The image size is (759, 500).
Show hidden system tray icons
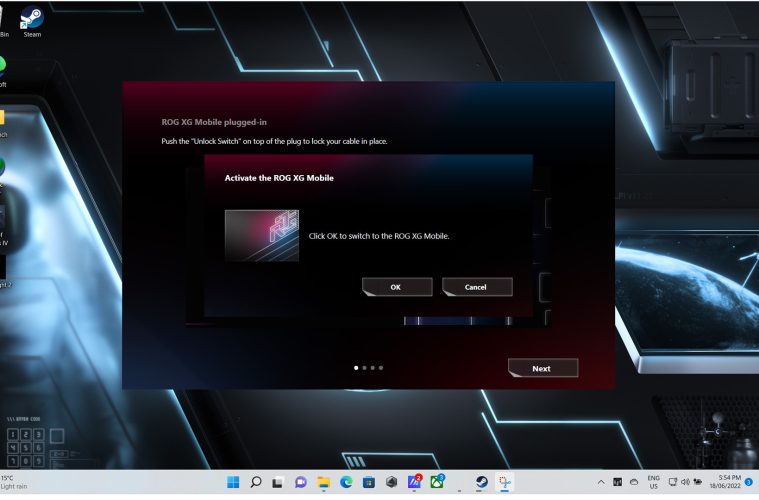pos(601,482)
